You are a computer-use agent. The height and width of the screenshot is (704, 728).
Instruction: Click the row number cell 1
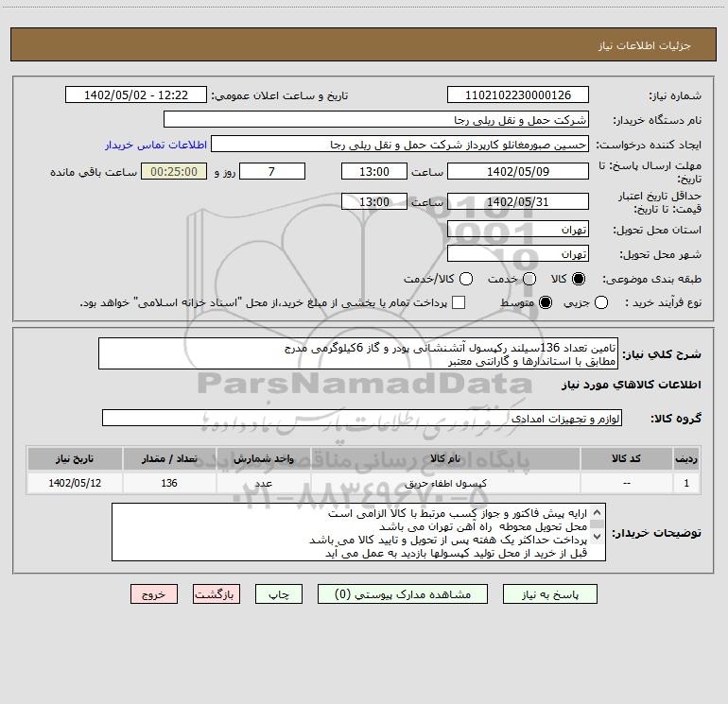pos(686,483)
